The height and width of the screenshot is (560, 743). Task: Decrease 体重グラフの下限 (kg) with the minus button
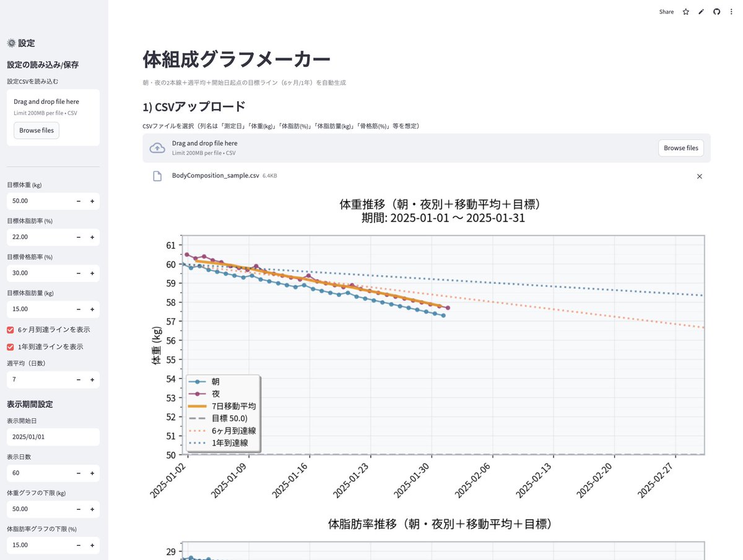pyautogui.click(x=79, y=509)
